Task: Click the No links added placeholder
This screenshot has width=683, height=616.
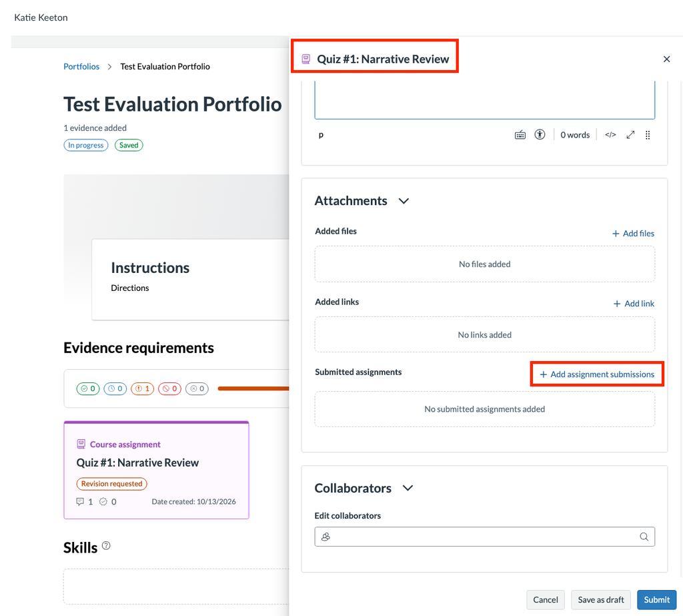Action: coord(485,335)
